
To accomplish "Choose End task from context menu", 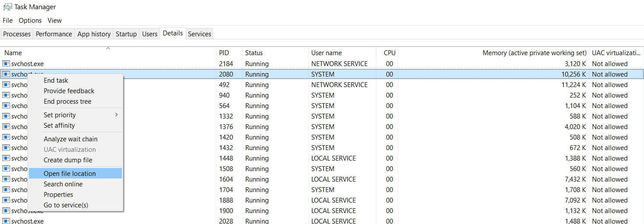I will pos(75,80).
